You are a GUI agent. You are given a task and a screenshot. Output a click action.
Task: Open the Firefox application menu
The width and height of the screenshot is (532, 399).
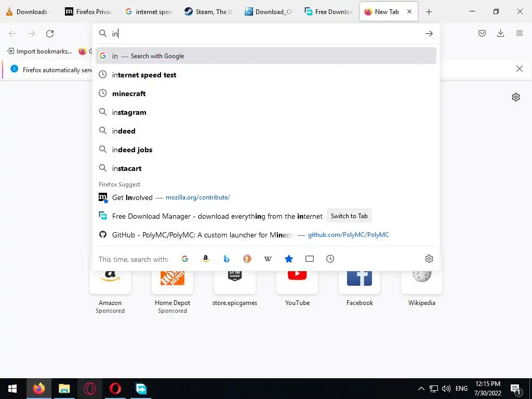click(x=520, y=33)
